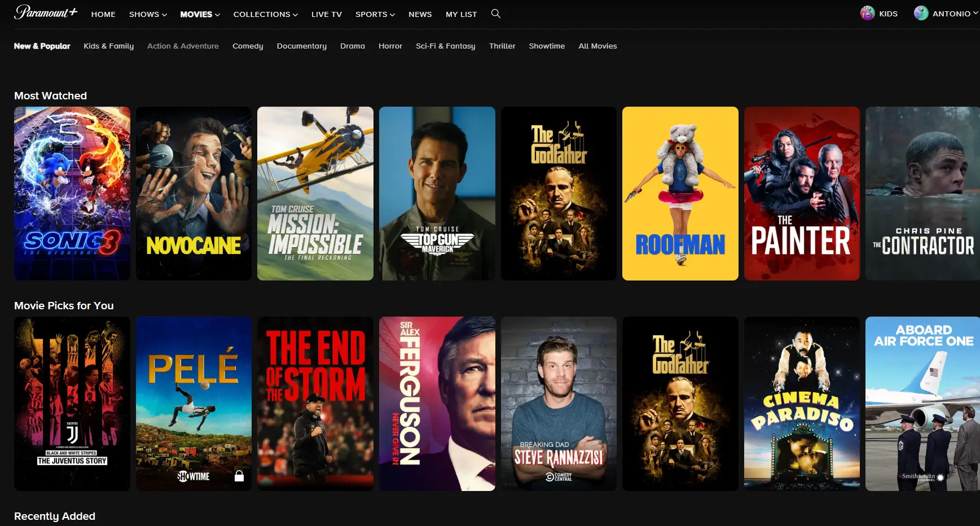980x526 pixels.
Task: Open the Documentary category
Action: tap(302, 46)
